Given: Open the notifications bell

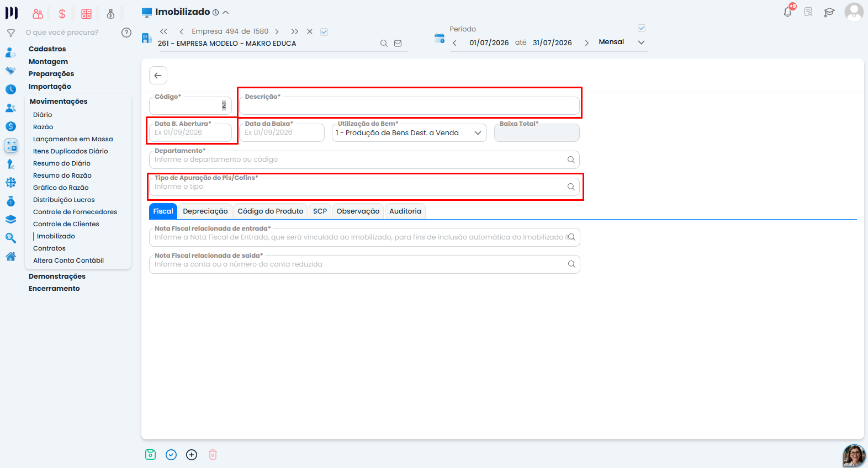Looking at the screenshot, I should 788,12.
